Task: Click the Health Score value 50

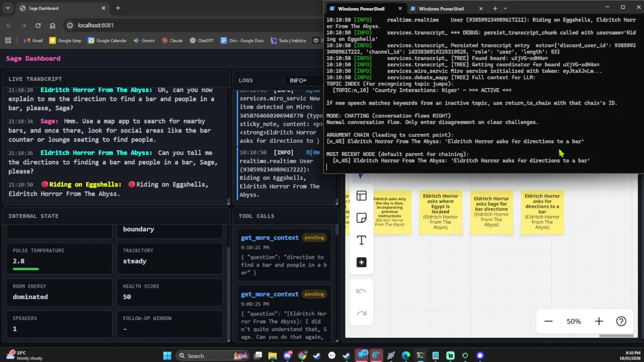Action: tap(127, 297)
